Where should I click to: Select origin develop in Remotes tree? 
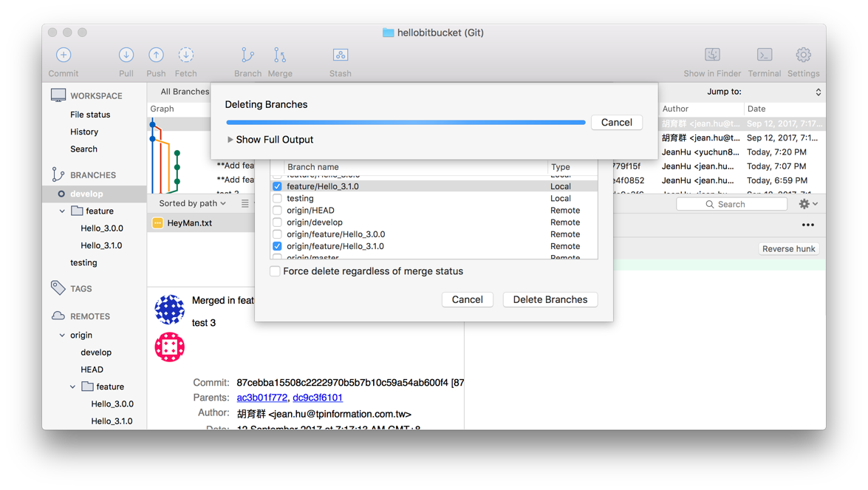click(96, 352)
